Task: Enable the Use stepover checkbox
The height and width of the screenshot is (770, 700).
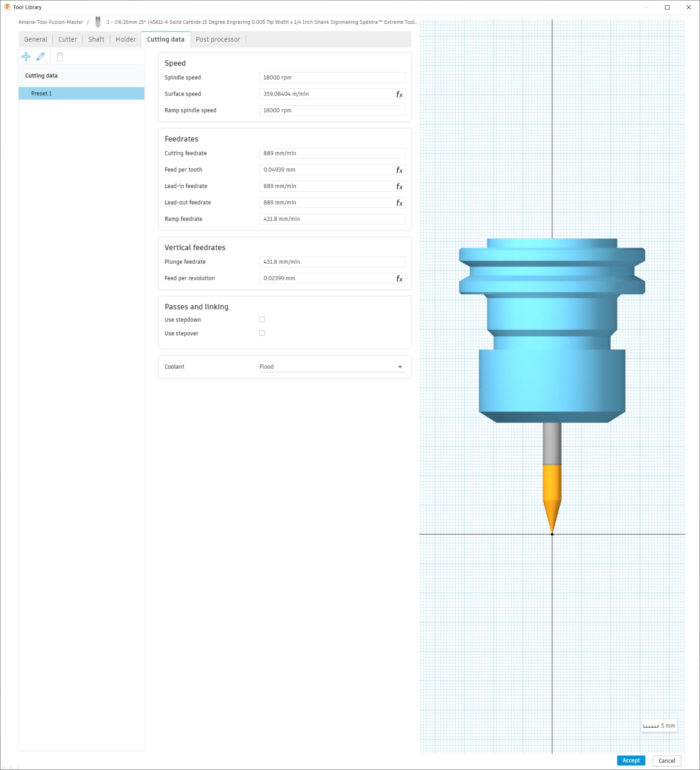Action: pyautogui.click(x=262, y=333)
